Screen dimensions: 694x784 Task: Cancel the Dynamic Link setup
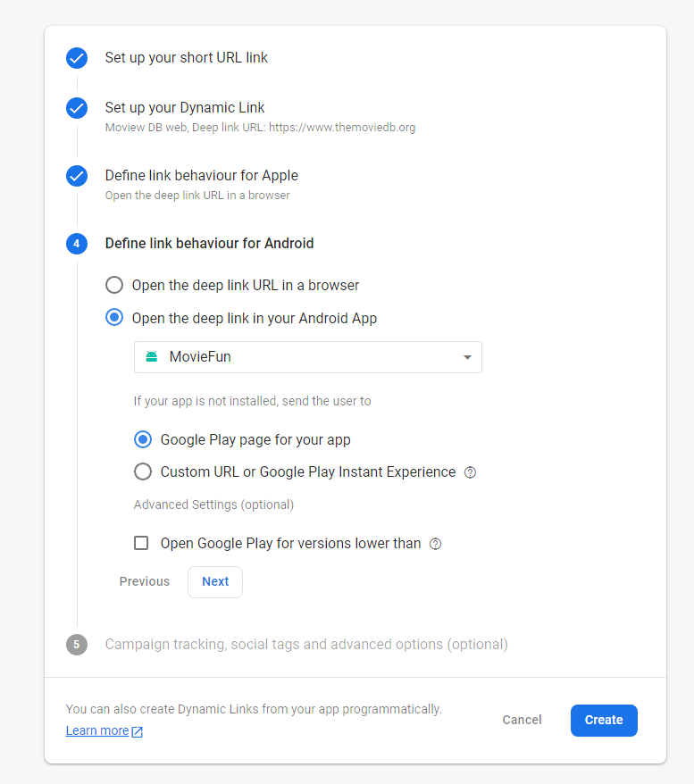tap(522, 721)
